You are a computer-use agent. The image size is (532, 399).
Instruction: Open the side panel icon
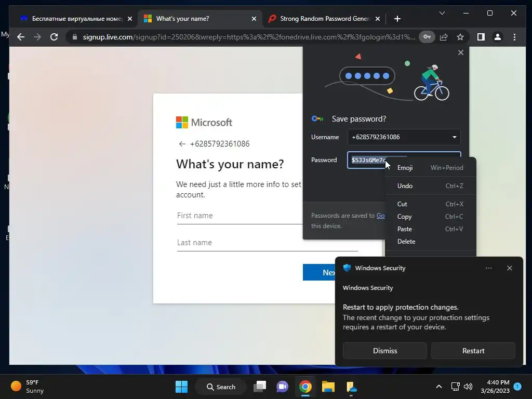(x=481, y=37)
